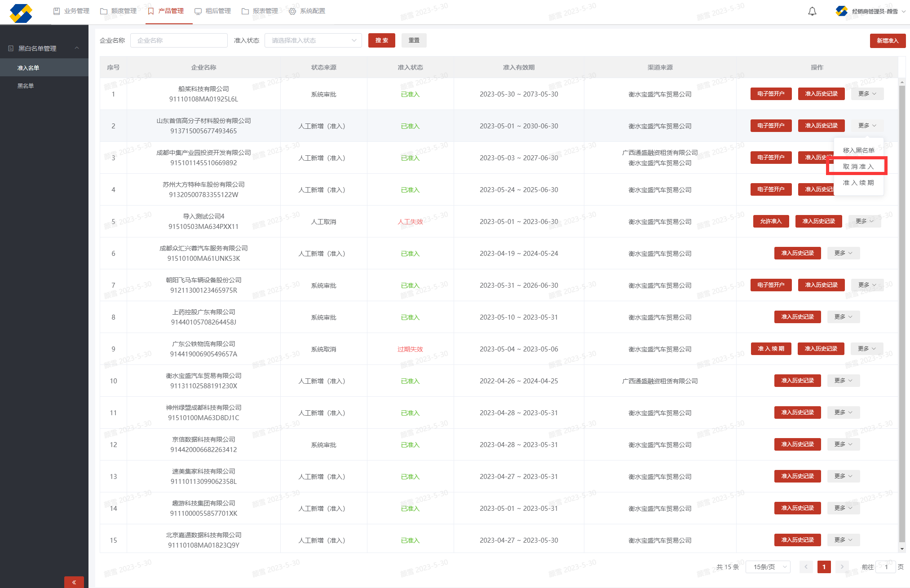Open 系统配置 gear menu
The height and width of the screenshot is (588, 910).
(x=307, y=11)
